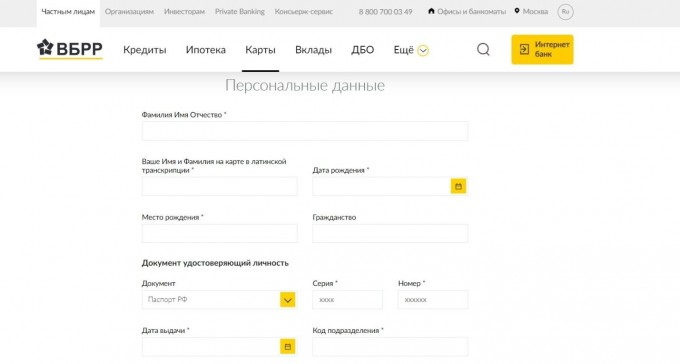Expand the Ещё menu chevron
The image size is (680, 364).
pyautogui.click(x=423, y=51)
